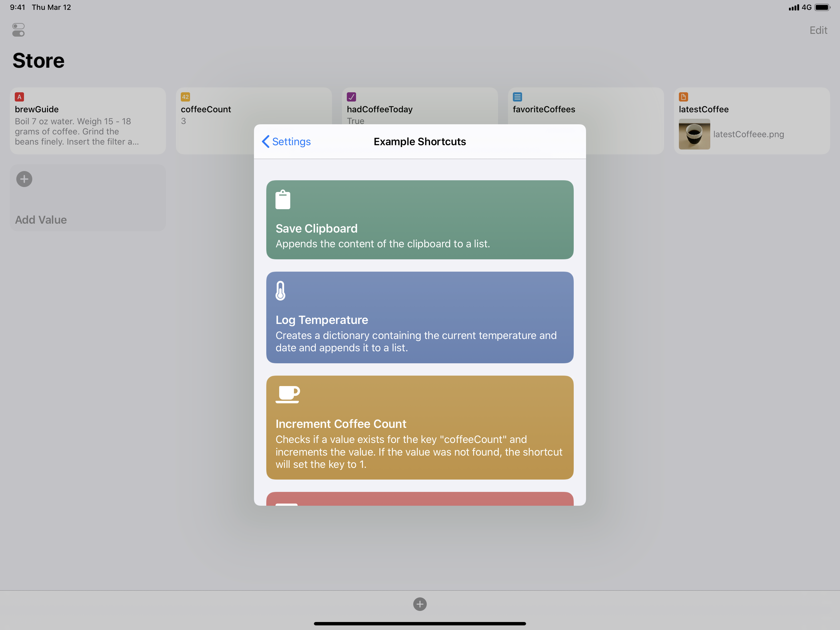The width and height of the screenshot is (840, 630).
Task: Click the thermometer icon in Log Temperature
Action: pos(280,291)
